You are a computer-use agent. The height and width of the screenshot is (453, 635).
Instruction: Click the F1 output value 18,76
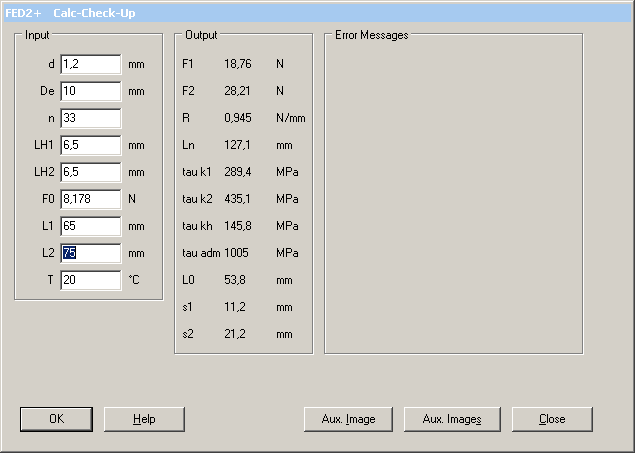pyautogui.click(x=237, y=64)
